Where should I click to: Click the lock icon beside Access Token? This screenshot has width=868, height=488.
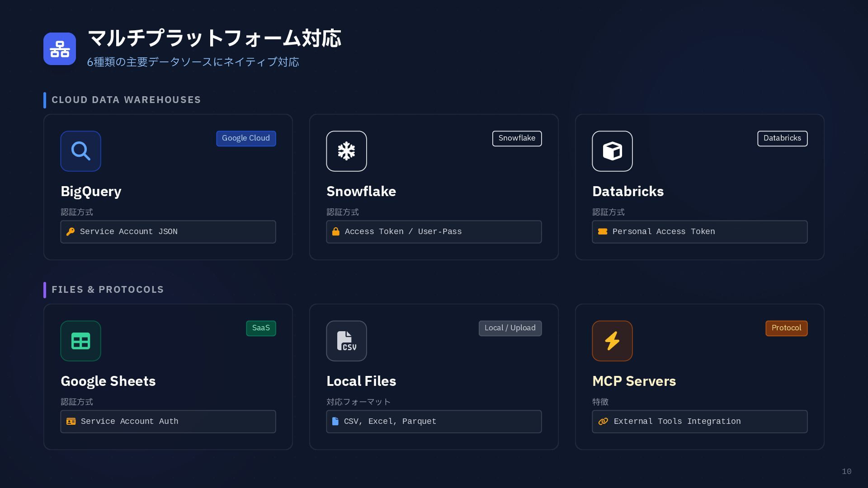[x=336, y=232]
